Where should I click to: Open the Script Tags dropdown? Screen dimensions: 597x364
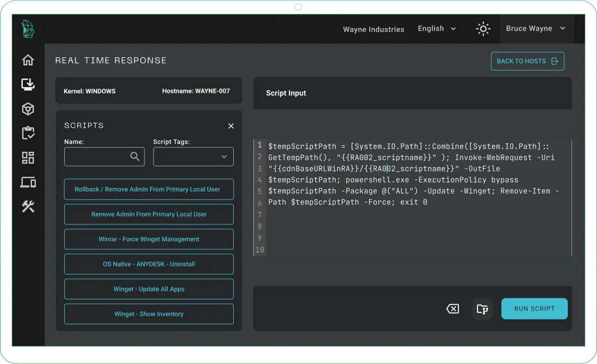point(193,157)
